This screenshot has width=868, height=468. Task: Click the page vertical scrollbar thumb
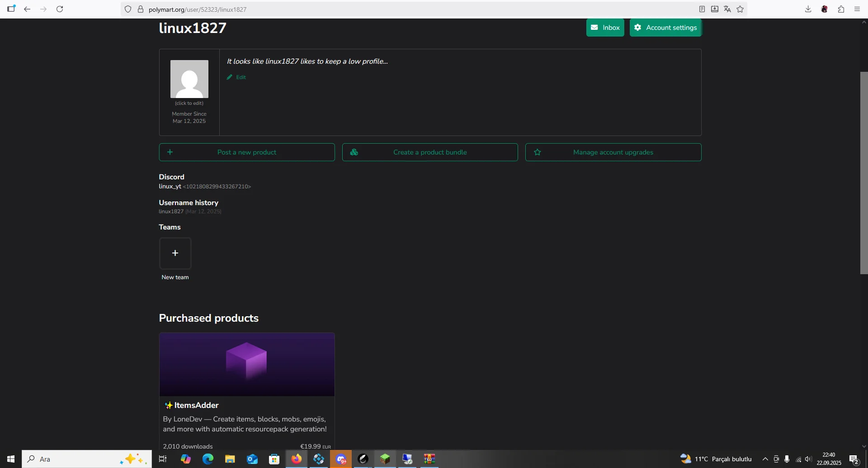coord(864,173)
